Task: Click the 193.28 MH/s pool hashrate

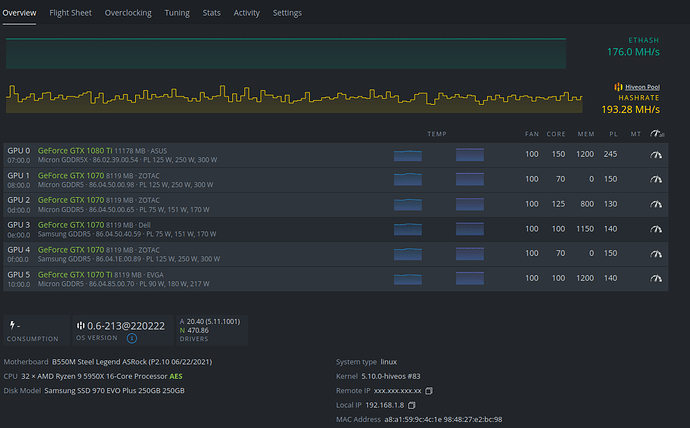Action: tap(630, 109)
